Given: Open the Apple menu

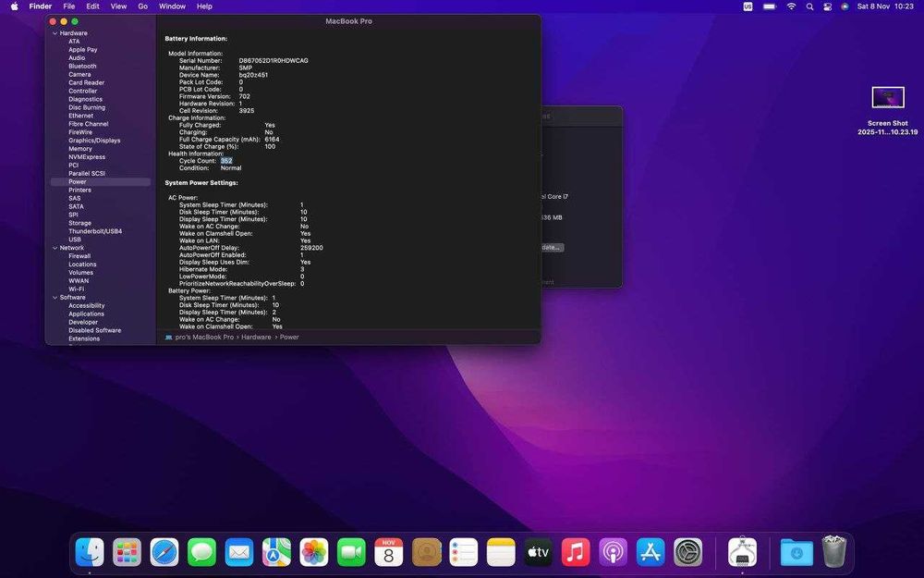Looking at the screenshot, I should coord(14,6).
